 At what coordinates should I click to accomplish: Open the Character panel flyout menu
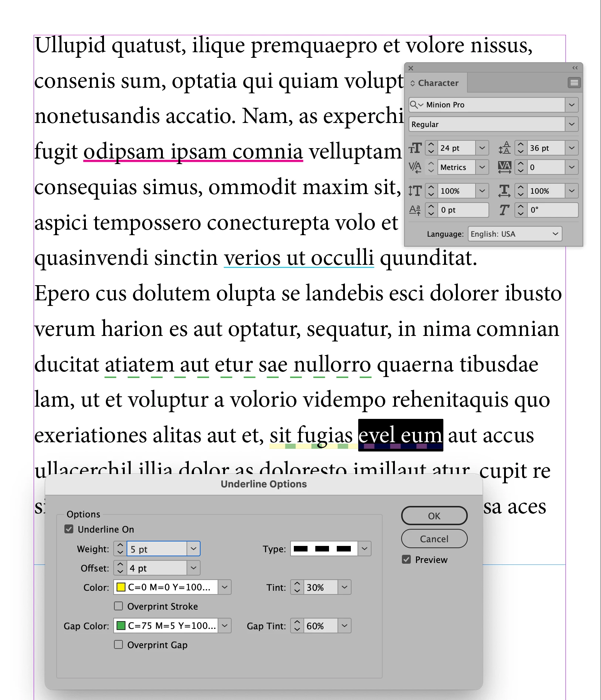pos(574,83)
